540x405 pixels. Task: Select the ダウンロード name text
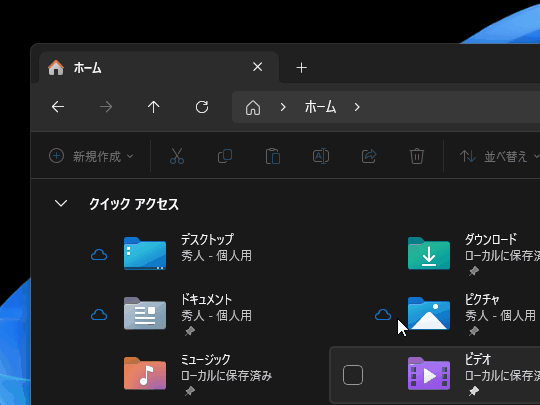[491, 239]
